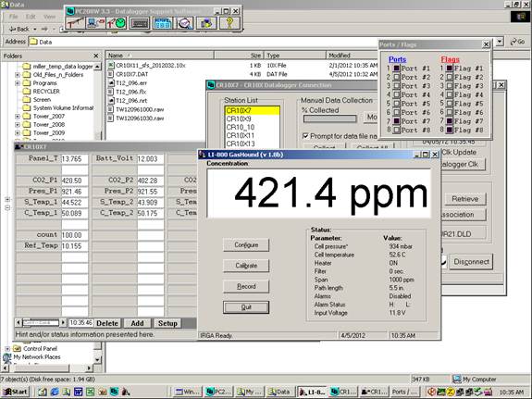Open the PC208W Report tool (blue grid icon)

click(x=163, y=23)
